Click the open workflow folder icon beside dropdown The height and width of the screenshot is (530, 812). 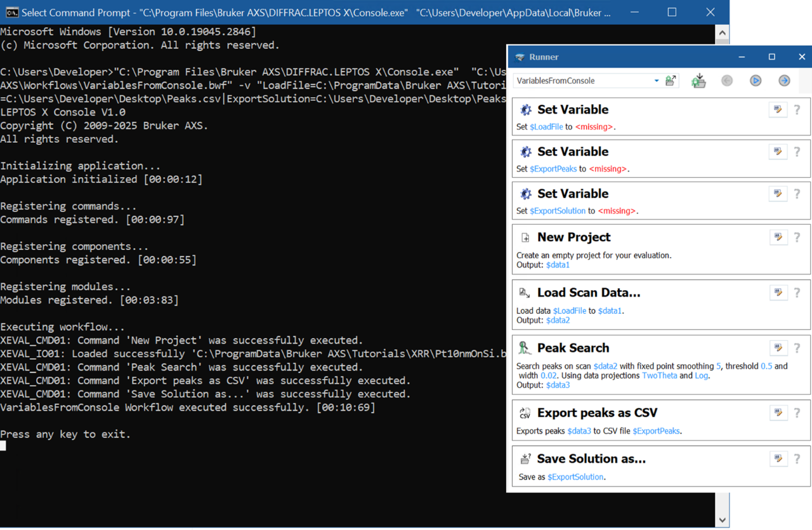tap(671, 81)
